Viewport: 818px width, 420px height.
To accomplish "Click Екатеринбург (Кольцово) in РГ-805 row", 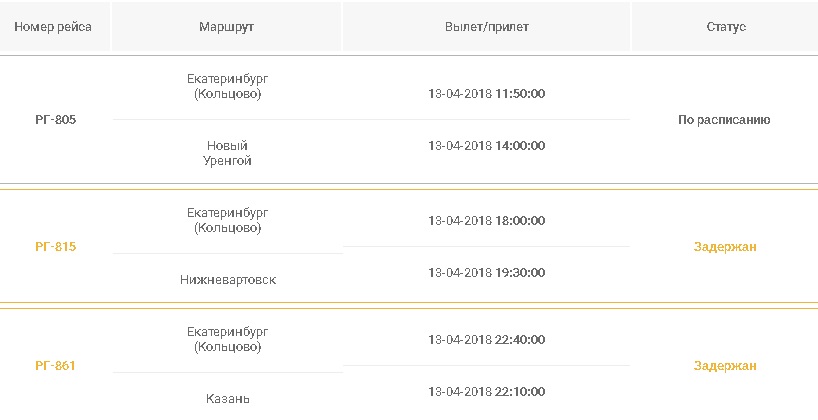I will coord(227,86).
